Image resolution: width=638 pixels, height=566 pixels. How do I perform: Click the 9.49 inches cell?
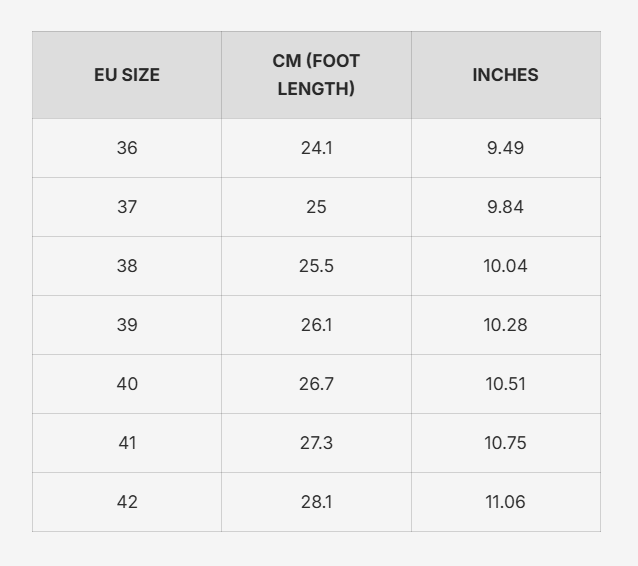point(505,148)
